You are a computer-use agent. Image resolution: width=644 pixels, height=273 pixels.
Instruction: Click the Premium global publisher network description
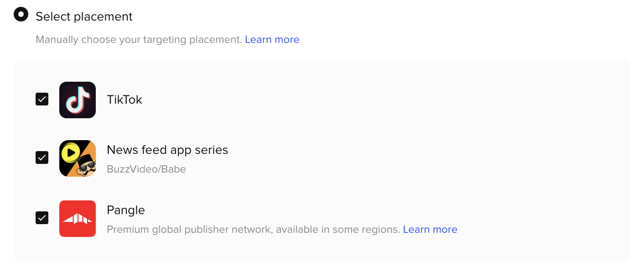pyautogui.click(x=254, y=230)
